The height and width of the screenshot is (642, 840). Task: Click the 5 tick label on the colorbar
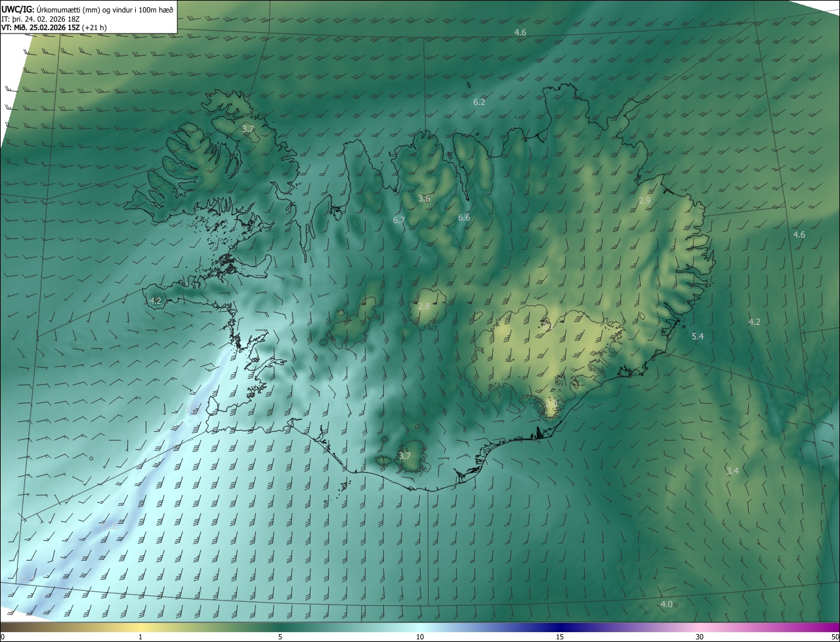[280, 637]
